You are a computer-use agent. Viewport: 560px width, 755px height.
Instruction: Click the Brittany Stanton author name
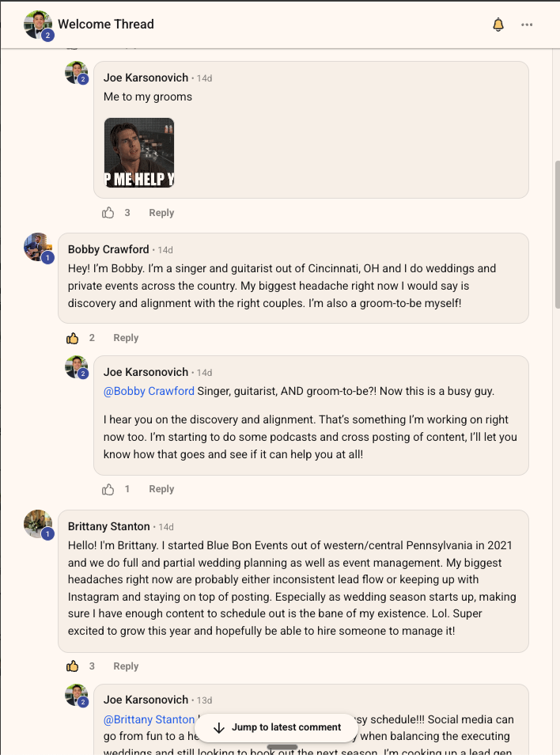pos(108,526)
